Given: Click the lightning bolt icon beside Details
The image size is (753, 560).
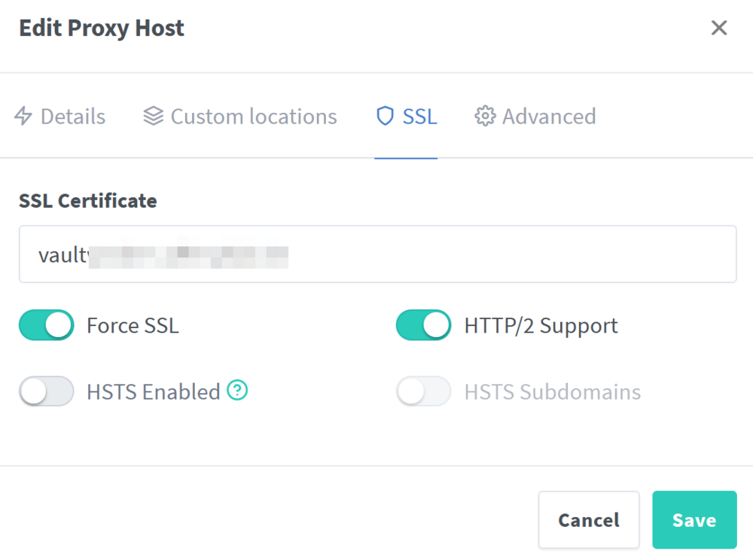Looking at the screenshot, I should point(23,116).
